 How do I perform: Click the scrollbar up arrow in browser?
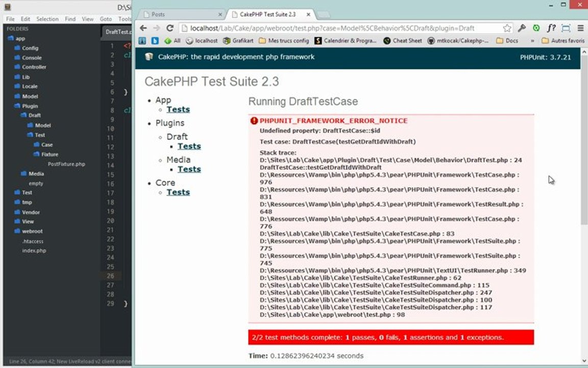tap(584, 52)
